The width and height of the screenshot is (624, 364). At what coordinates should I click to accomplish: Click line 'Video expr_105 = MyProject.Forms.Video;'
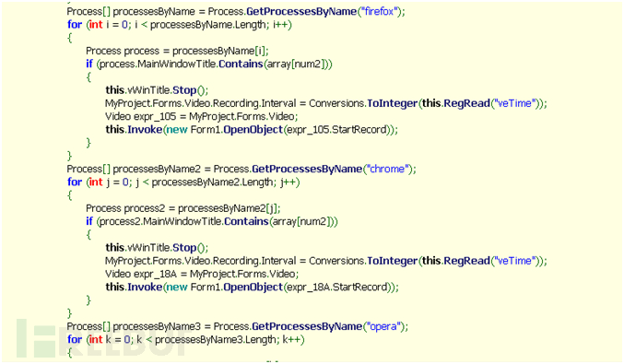(x=201, y=116)
